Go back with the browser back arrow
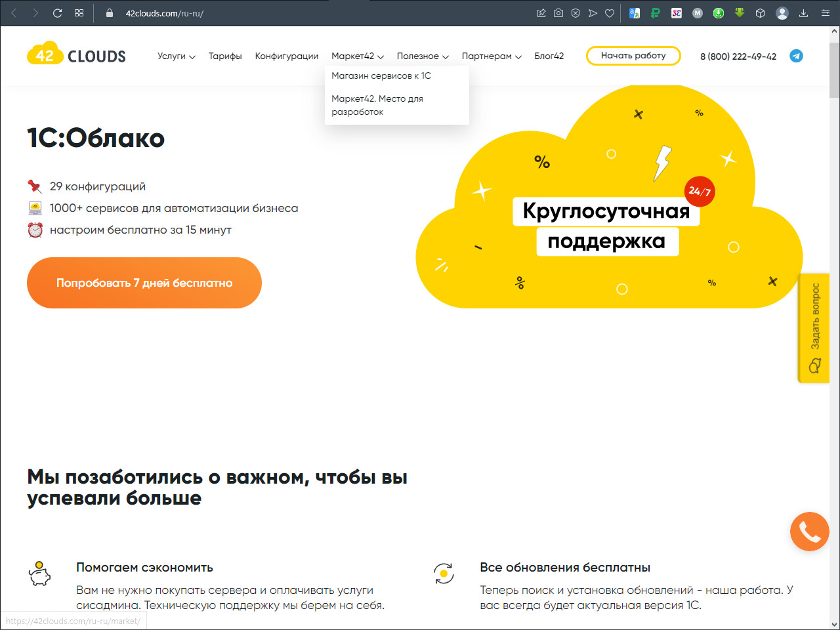The height and width of the screenshot is (630, 840). pos(14,13)
